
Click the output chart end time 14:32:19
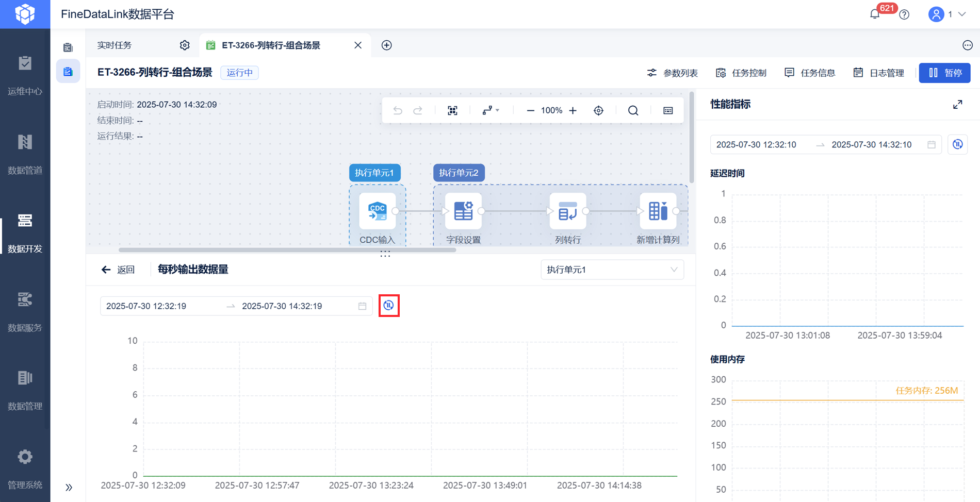[x=282, y=306]
